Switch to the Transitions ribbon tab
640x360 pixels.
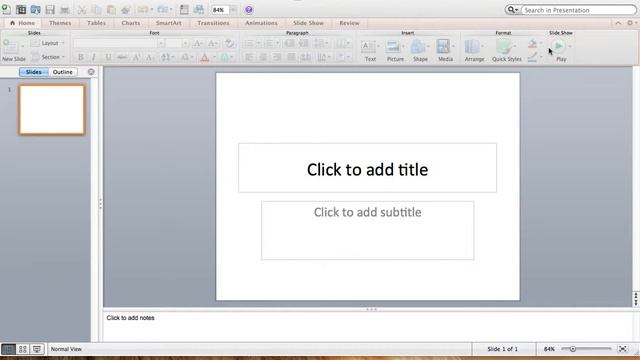coord(213,23)
